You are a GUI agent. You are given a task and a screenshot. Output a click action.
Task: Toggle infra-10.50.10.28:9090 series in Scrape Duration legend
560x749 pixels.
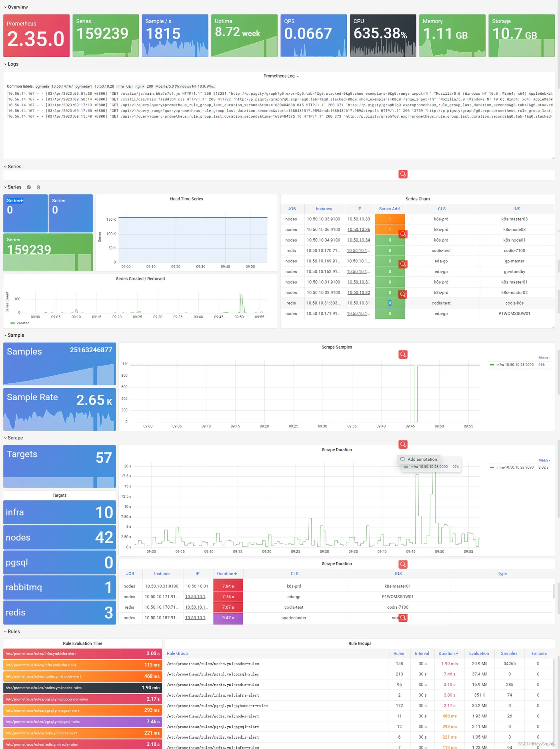515,467
